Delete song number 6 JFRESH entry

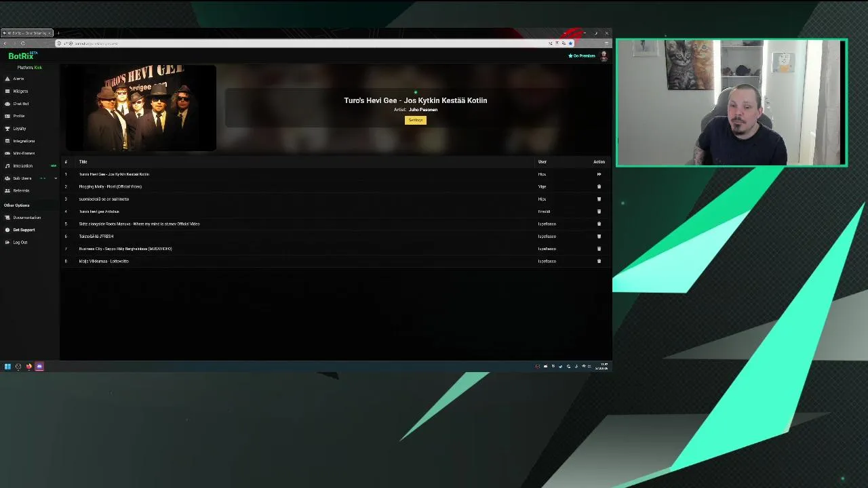[599, 236]
